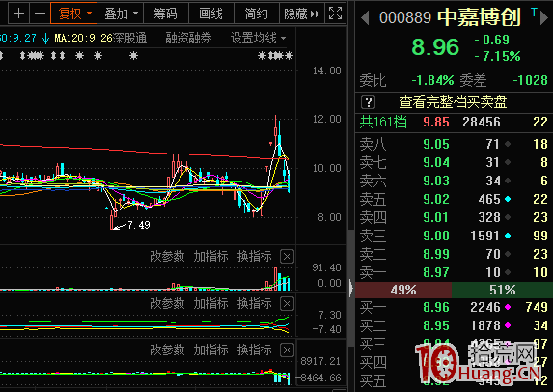Viewport: 553px width, 392px height.
Task: Select the 画线 drawing tool button
Action: (x=211, y=14)
